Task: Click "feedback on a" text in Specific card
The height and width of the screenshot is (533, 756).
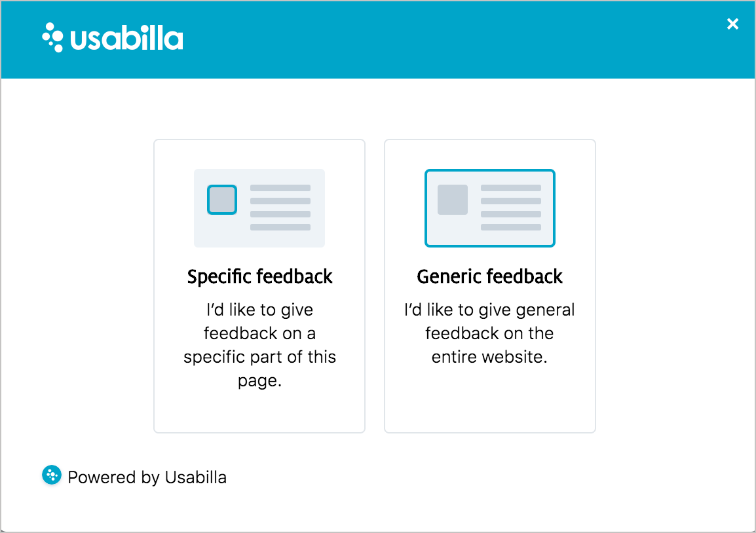Action: [259, 333]
